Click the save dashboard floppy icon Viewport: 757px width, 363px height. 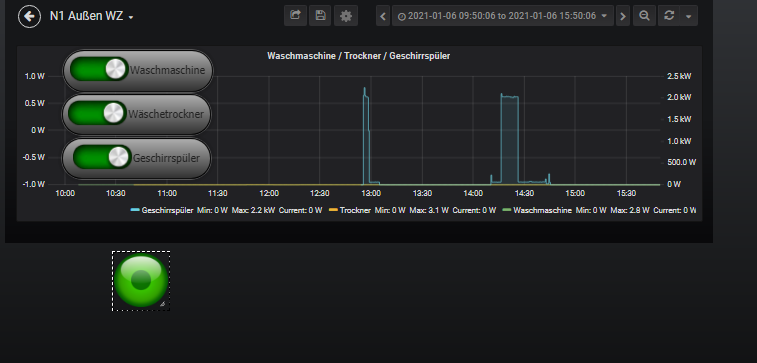(321, 16)
